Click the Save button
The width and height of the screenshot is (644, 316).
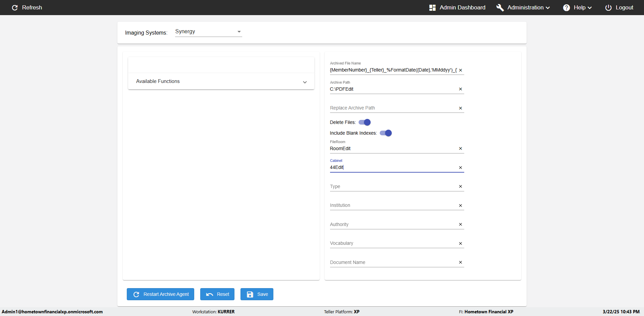click(x=257, y=294)
